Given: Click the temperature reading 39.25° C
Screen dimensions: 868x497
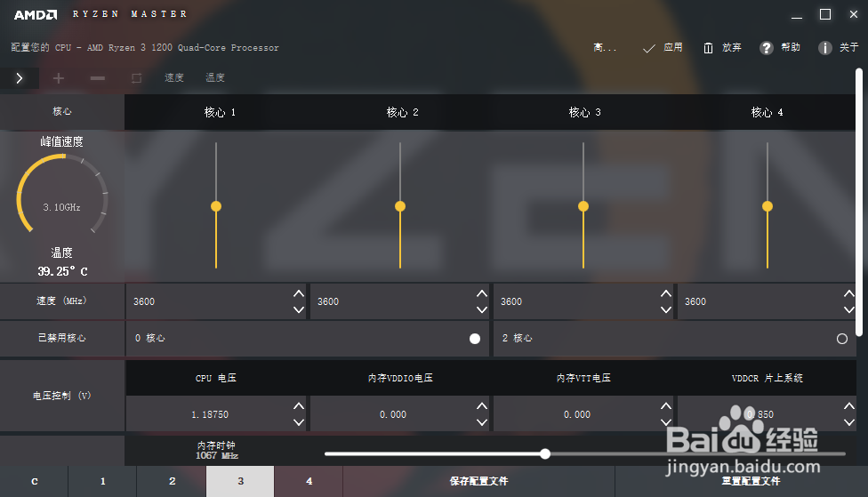Looking at the screenshot, I should click(x=62, y=271).
